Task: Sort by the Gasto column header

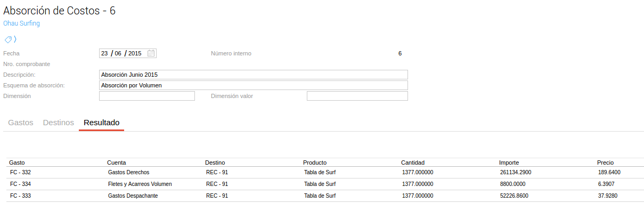Action: tap(17, 163)
